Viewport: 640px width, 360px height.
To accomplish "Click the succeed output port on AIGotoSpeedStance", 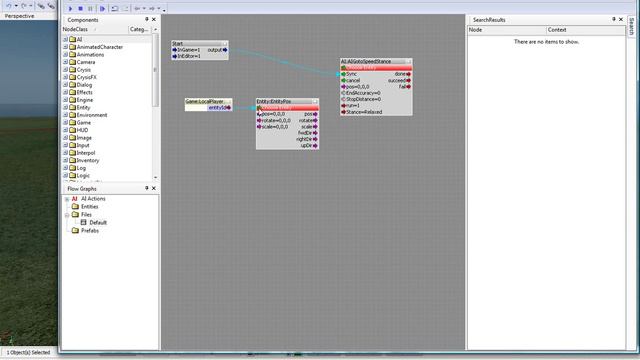I will click(409, 80).
